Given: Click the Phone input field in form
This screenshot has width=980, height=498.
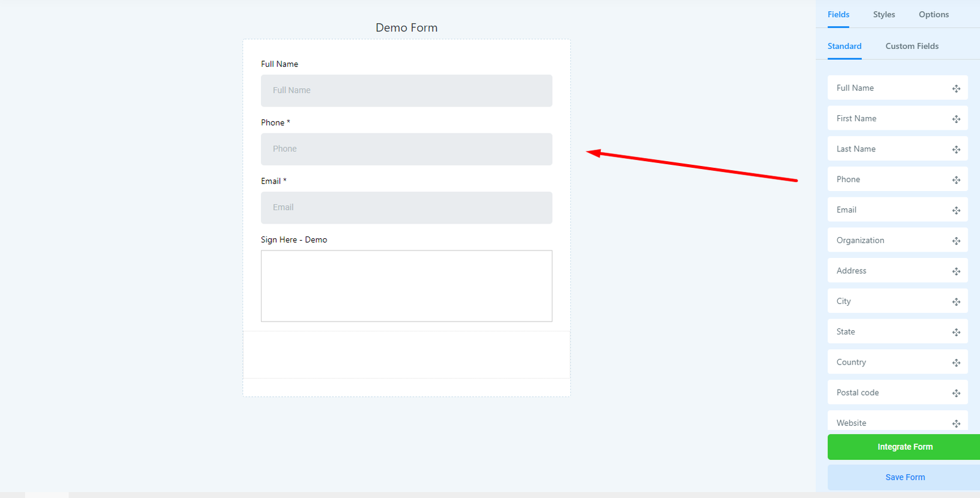Looking at the screenshot, I should 406,149.
